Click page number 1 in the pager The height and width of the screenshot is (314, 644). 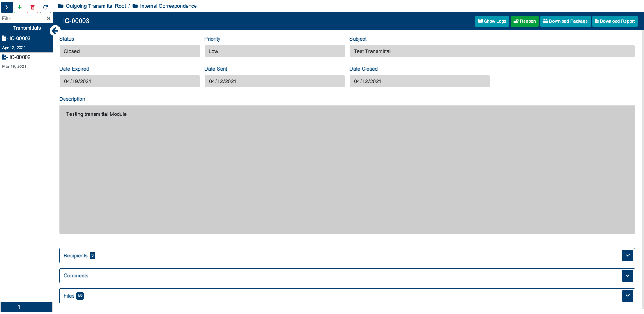(x=19, y=307)
